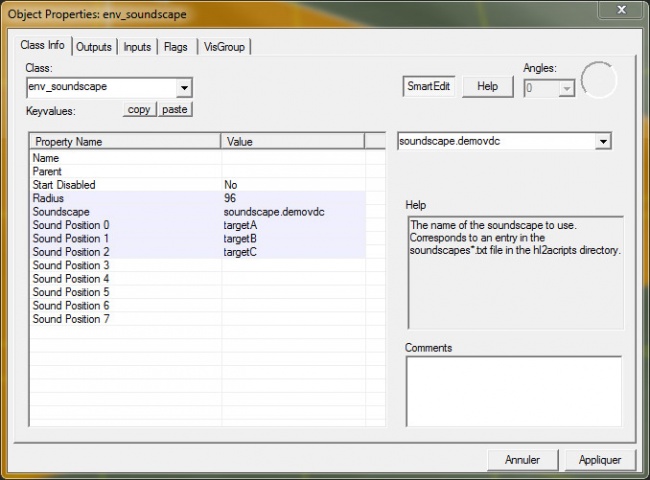The image size is (650, 480).
Task: Expand the Class env_soundscape dropdown
Action: tap(183, 88)
